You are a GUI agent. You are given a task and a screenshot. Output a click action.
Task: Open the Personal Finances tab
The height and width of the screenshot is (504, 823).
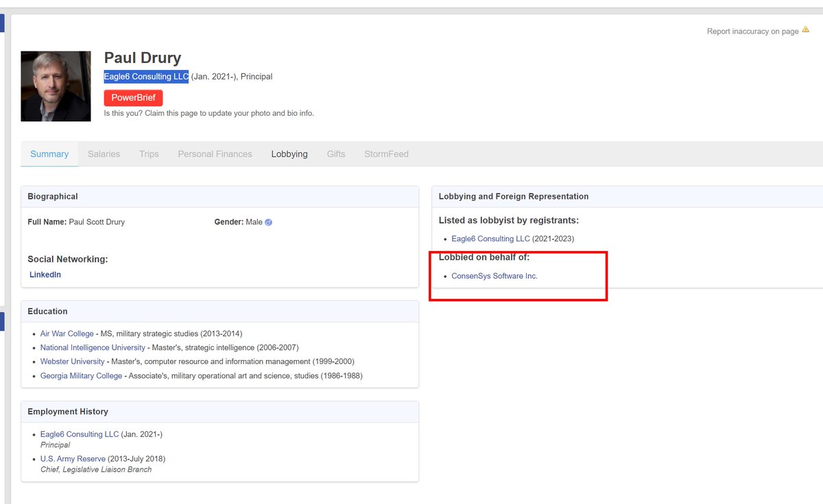click(215, 154)
